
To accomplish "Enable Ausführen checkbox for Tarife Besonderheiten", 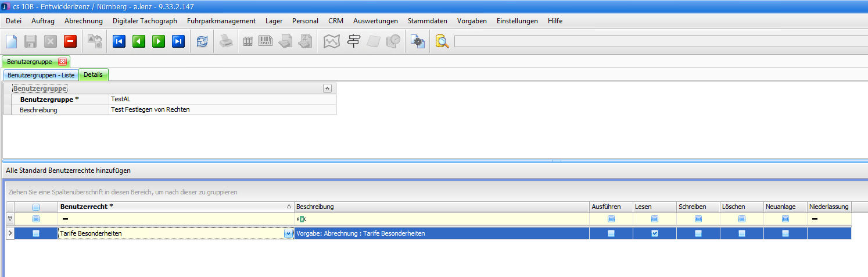I will point(611,233).
